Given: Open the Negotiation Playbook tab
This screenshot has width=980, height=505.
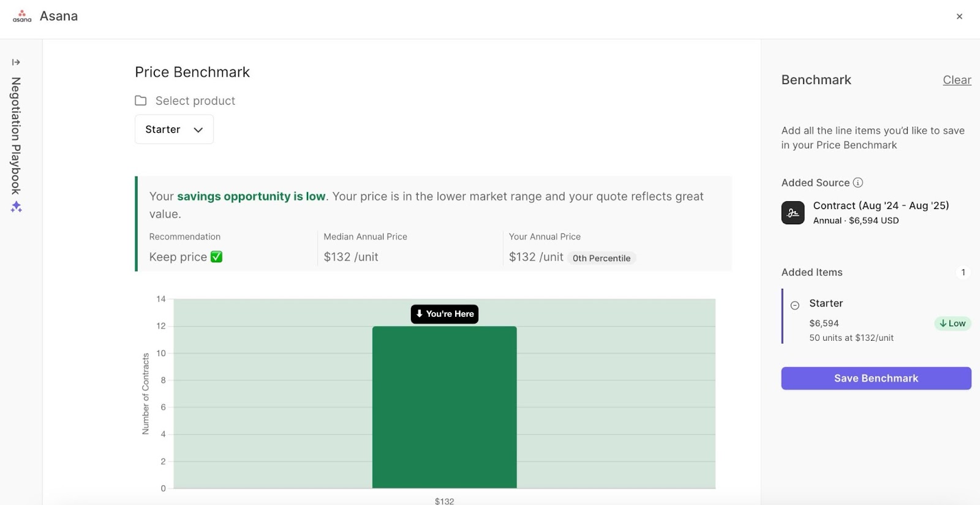Looking at the screenshot, I should (16, 135).
